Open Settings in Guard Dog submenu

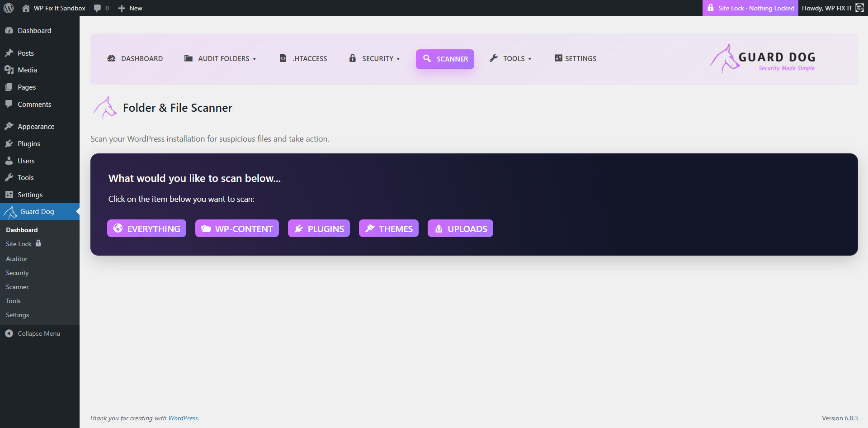point(17,315)
